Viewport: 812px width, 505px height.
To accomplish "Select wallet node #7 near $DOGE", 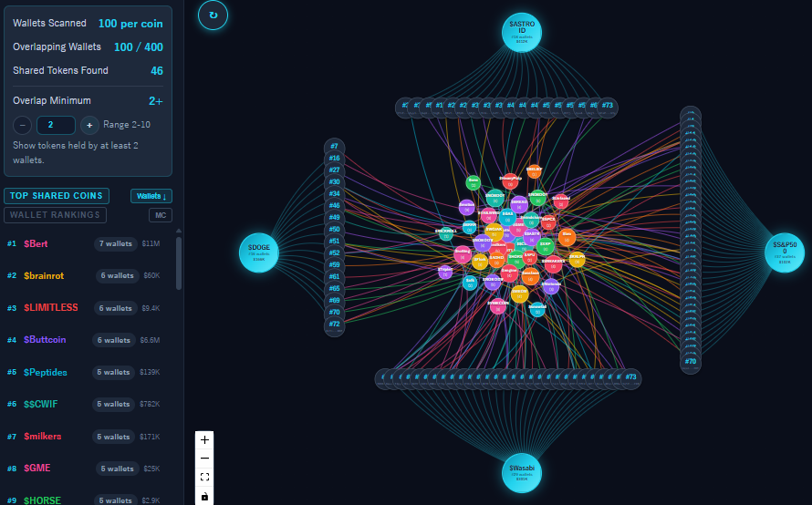I will 334,146.
